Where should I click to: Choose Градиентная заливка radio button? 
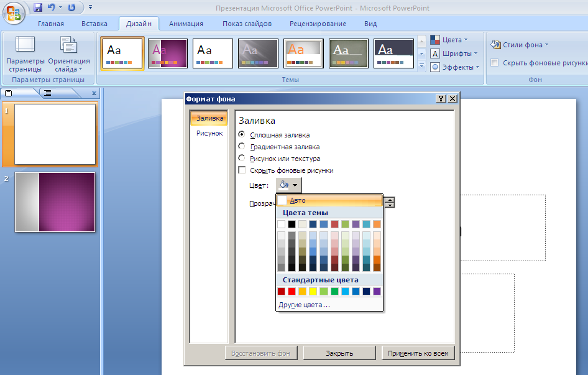(x=242, y=146)
